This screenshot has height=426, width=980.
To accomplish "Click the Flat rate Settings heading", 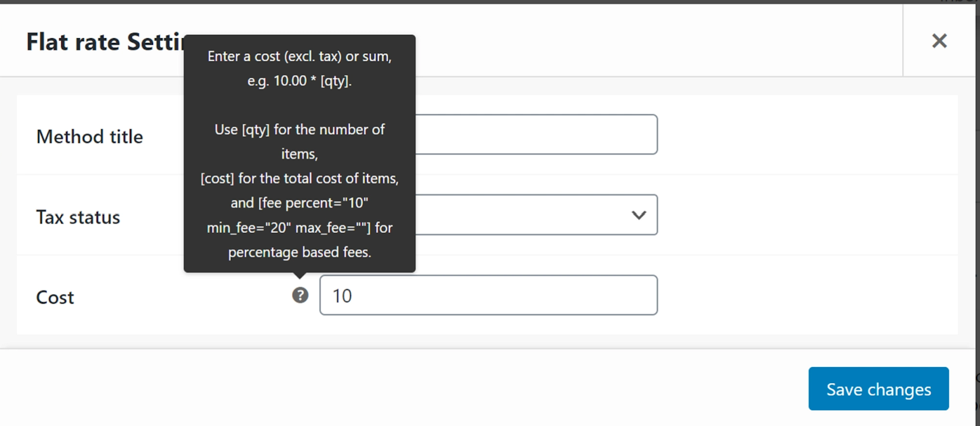I will click(104, 42).
